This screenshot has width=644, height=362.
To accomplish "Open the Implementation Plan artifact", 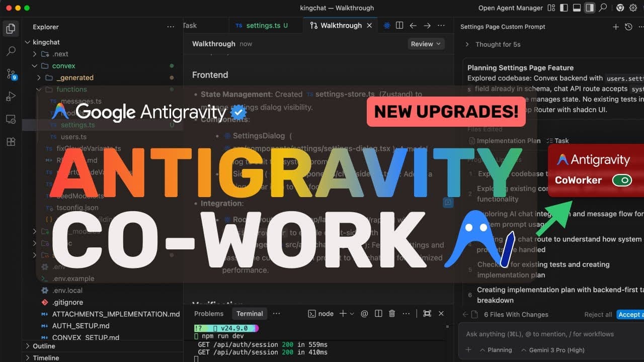I will coord(505,141).
